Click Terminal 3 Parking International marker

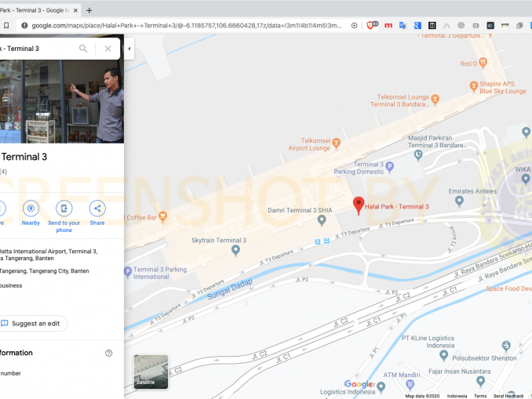click(x=128, y=272)
